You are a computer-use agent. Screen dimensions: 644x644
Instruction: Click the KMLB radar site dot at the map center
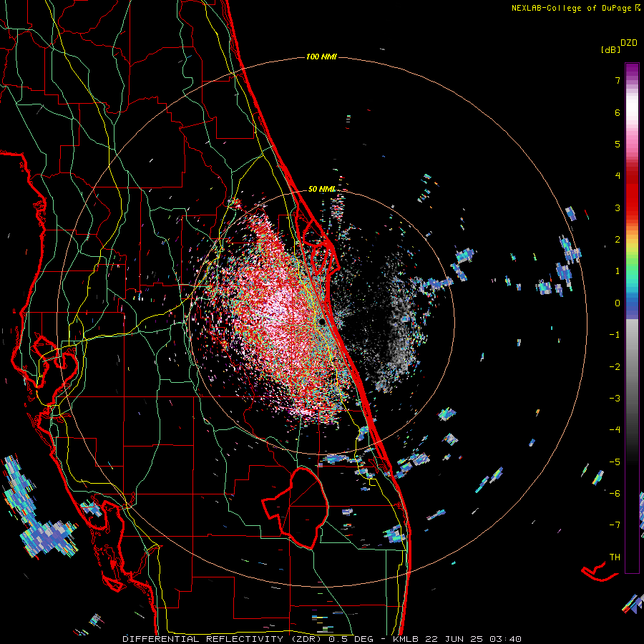321,322
